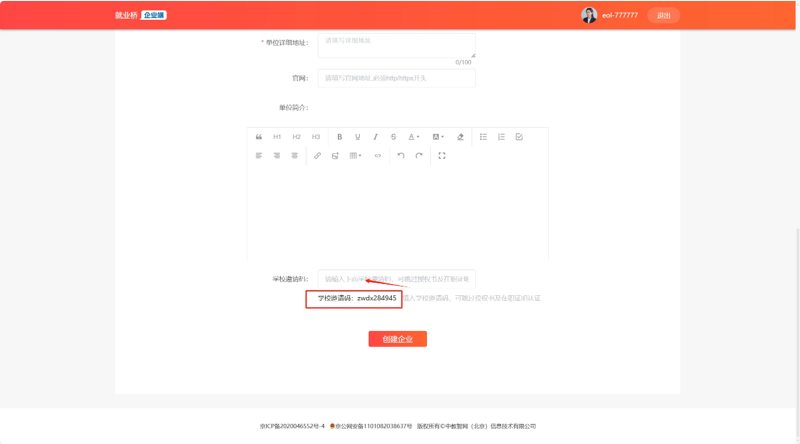
Task: Open the font color dropdown
Action: coord(414,137)
